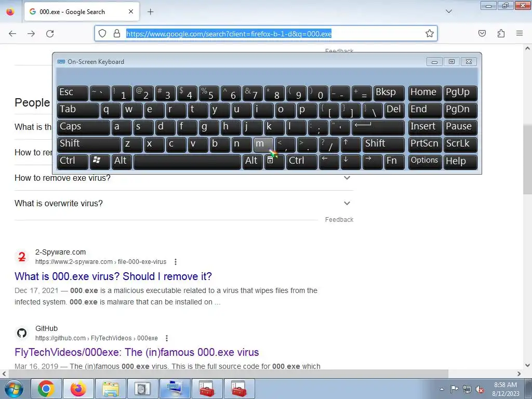The height and width of the screenshot is (399, 532).
Task: Toggle the left Alt key
Action: click(122, 161)
